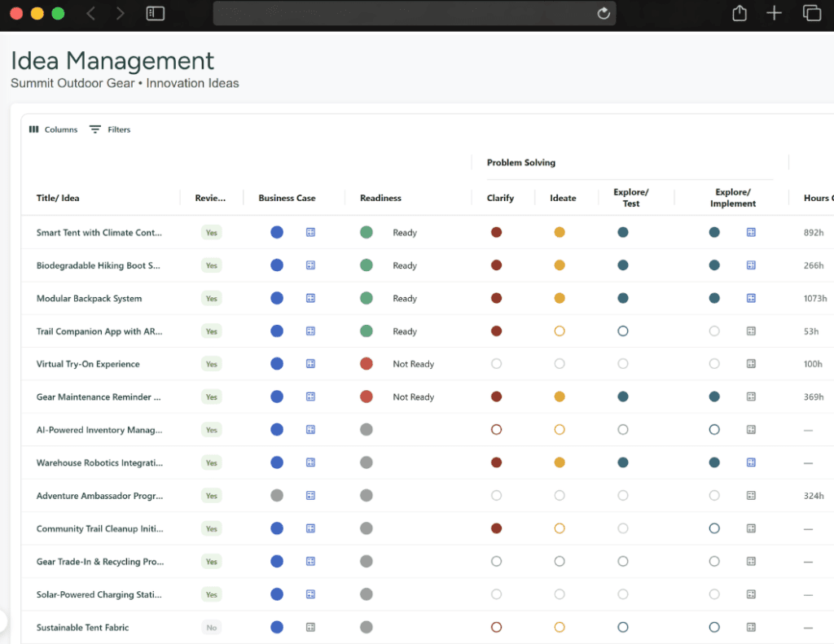Click the Clarify column header
Screen dimensions: 834x644
click(x=501, y=198)
